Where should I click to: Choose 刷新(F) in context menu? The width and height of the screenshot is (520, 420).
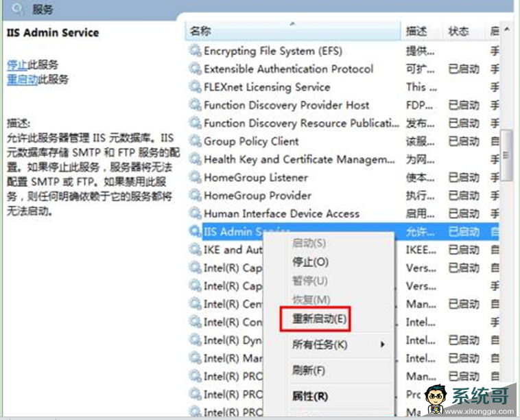tap(309, 370)
